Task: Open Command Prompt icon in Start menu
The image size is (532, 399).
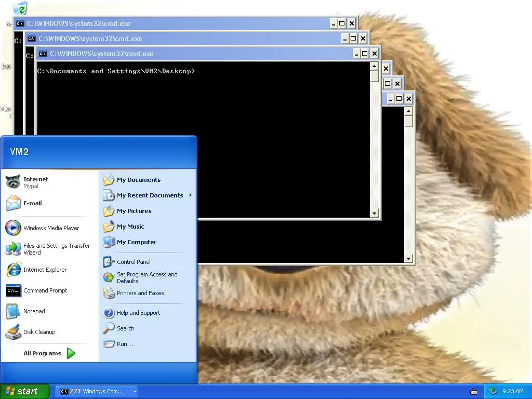Action: pos(13,290)
